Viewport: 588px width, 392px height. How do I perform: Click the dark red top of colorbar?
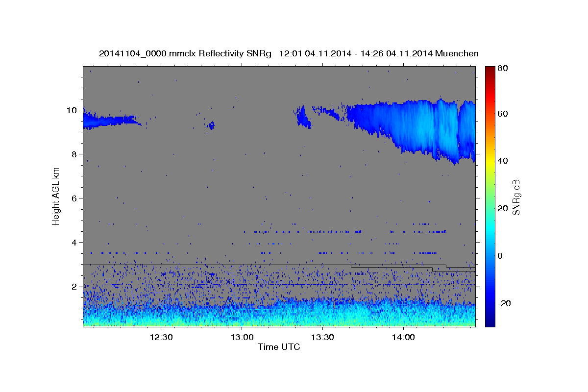(x=490, y=70)
